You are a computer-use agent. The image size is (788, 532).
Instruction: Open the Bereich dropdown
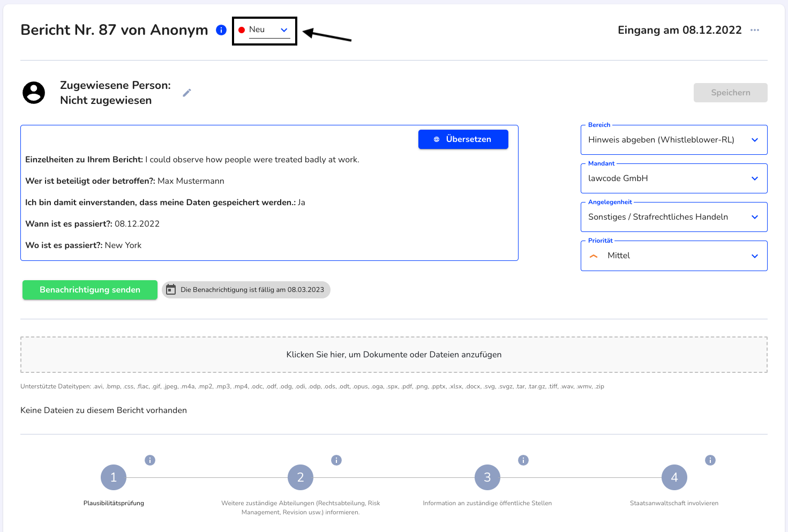(674, 140)
